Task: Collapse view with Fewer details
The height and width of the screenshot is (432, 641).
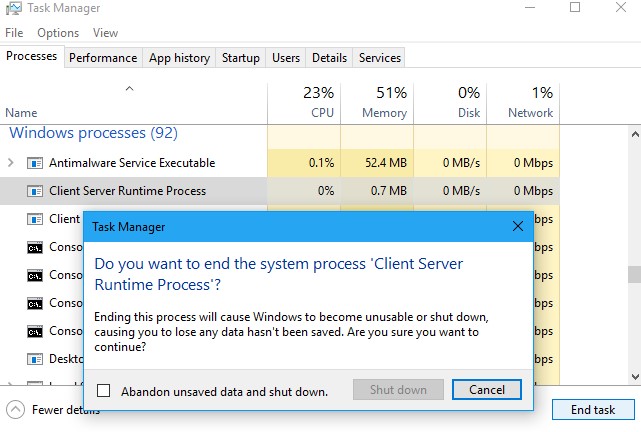Action: 53,410
